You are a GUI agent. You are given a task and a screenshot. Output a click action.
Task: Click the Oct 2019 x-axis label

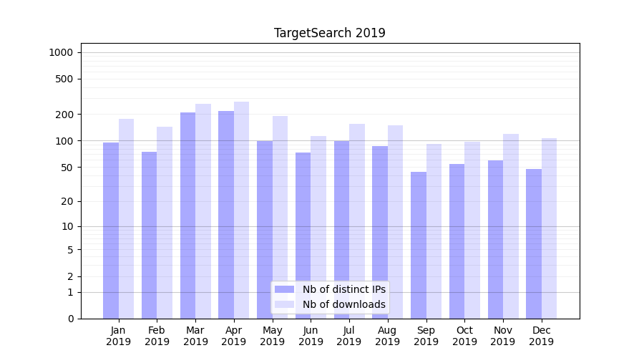point(464,336)
